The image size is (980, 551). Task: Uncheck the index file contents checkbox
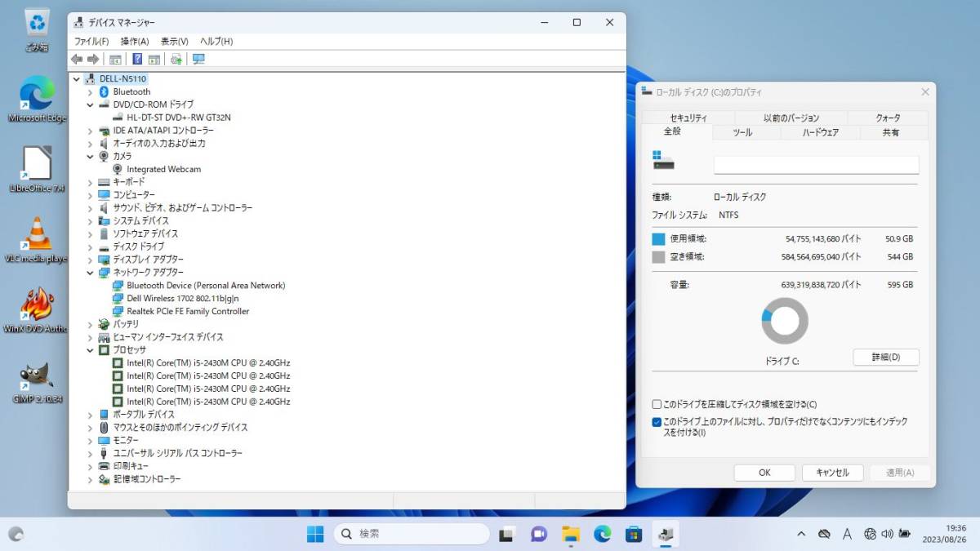point(657,422)
